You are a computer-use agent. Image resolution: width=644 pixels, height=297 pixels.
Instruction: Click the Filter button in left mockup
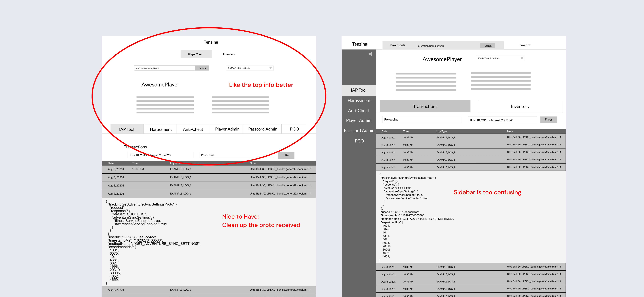286,155
